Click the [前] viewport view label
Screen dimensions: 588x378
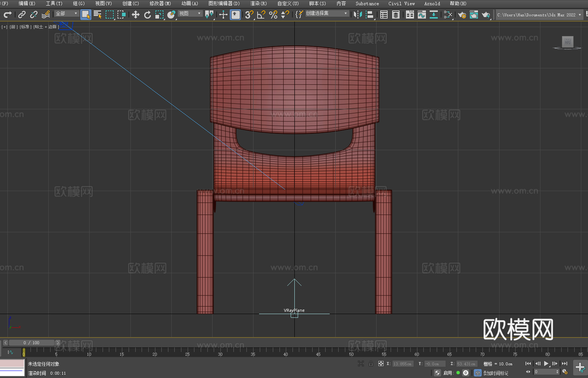14,27
